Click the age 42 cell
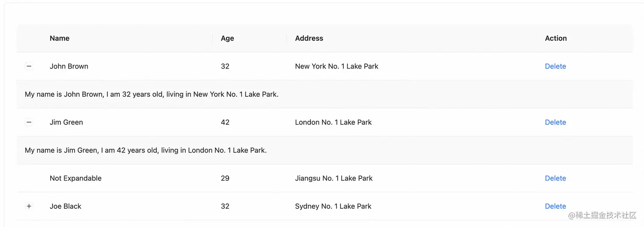 (225, 122)
